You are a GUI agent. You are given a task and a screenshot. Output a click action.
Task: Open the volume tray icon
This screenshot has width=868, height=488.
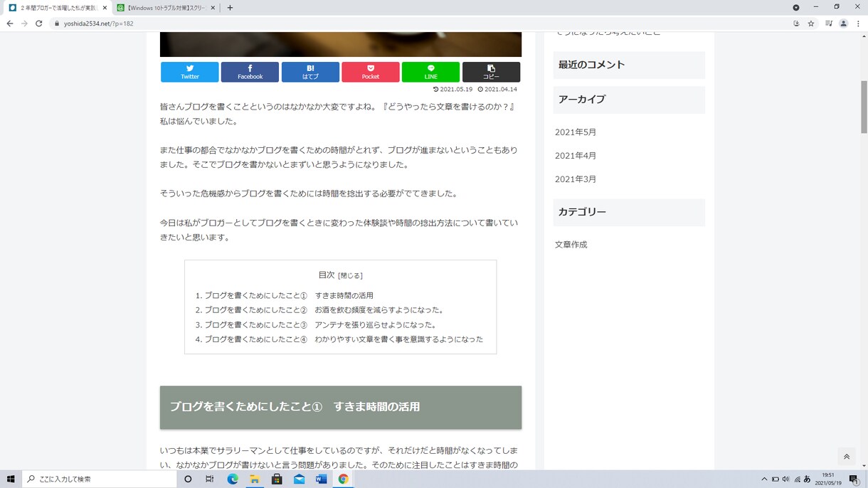point(786,479)
